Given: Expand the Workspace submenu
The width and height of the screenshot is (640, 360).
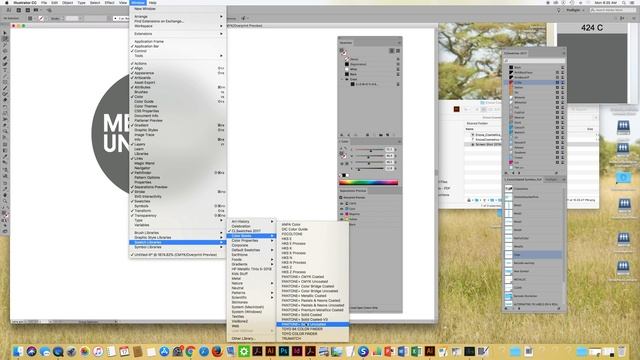Looking at the screenshot, I should point(178,26).
